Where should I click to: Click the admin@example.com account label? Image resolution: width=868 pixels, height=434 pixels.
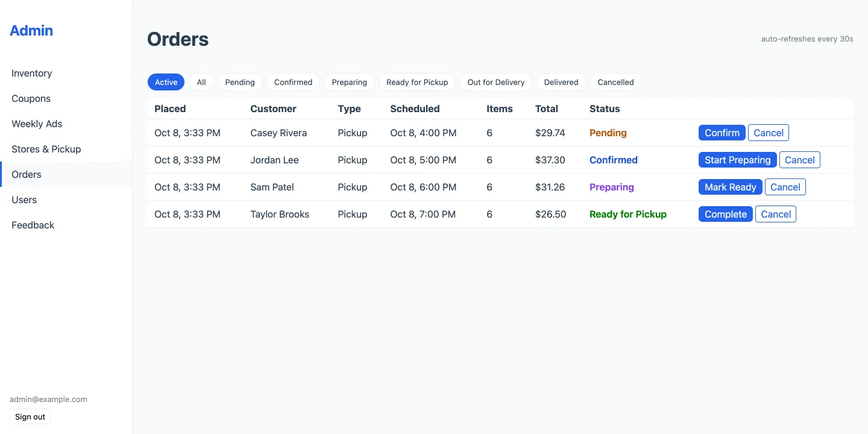click(48, 399)
